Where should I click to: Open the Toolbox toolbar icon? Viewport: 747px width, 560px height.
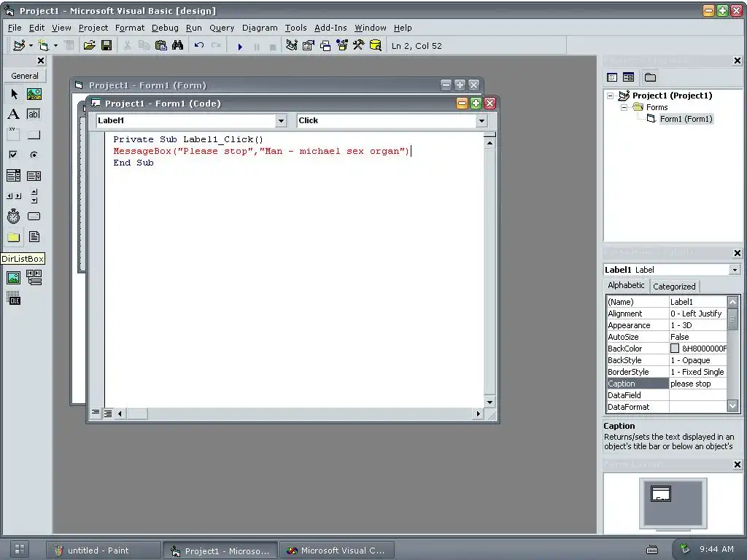[x=359, y=46]
